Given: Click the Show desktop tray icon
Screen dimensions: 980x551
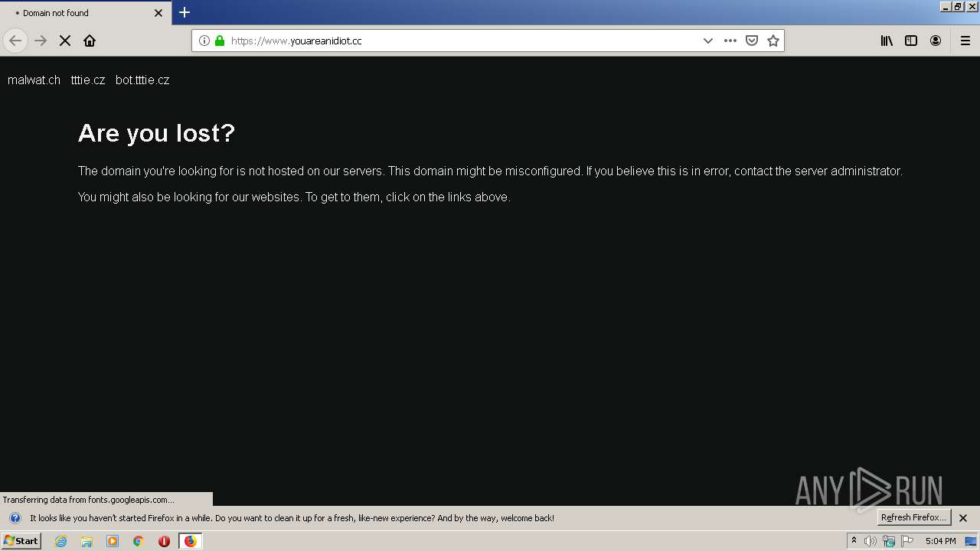Looking at the screenshot, I should 971,541.
